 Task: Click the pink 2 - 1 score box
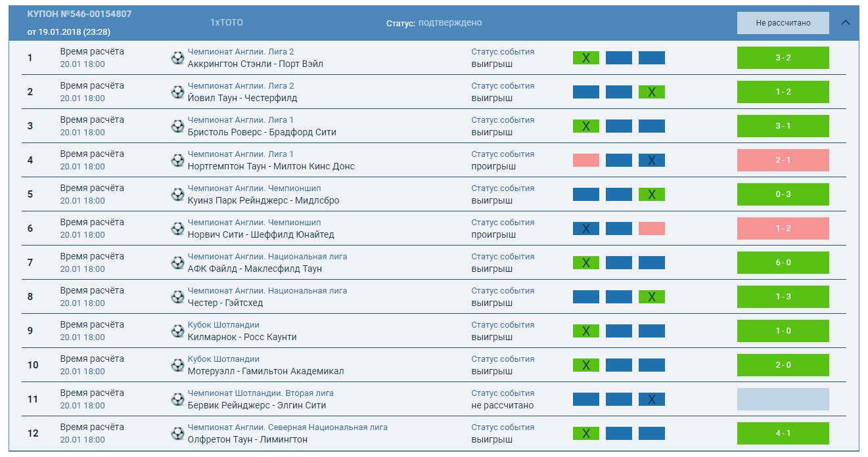783,160
